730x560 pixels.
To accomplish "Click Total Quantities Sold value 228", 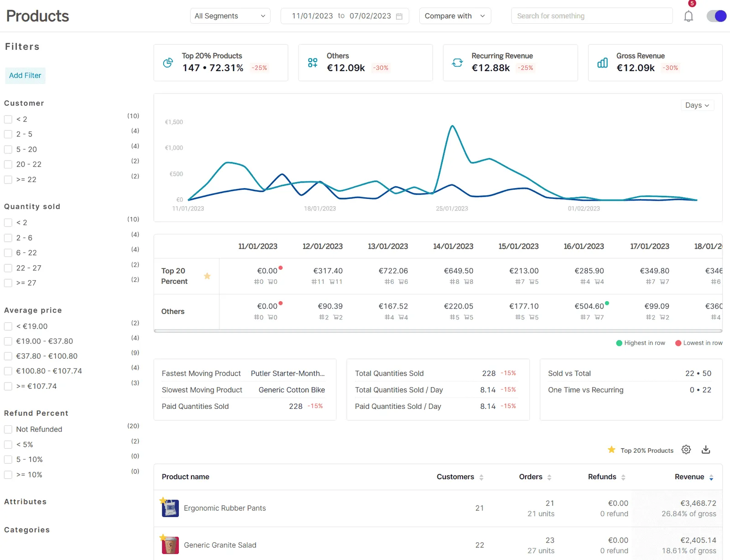I will click(x=489, y=373).
